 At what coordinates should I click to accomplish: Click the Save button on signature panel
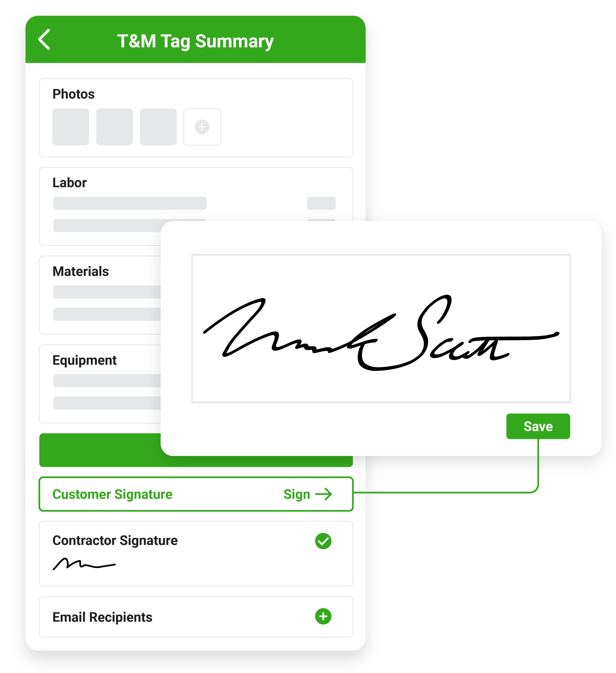click(x=538, y=410)
